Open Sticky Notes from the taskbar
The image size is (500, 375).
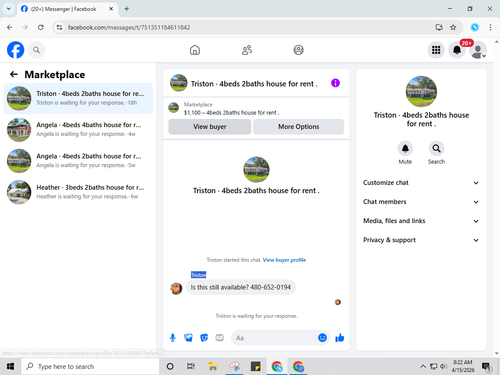[256, 367]
